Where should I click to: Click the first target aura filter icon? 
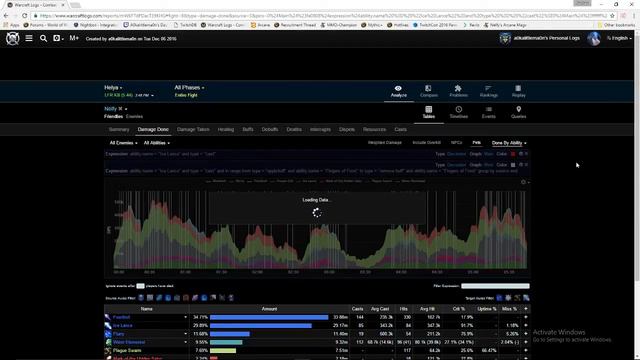(499, 298)
